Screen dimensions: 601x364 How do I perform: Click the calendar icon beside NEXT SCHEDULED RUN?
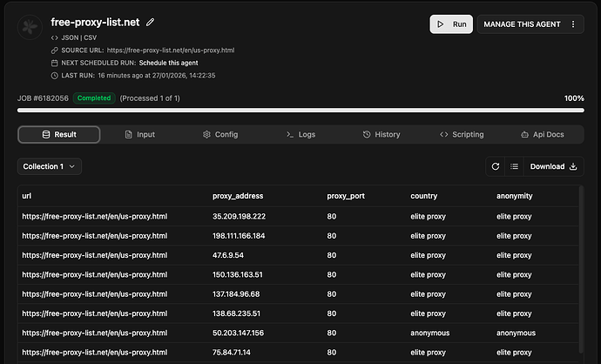click(x=54, y=63)
